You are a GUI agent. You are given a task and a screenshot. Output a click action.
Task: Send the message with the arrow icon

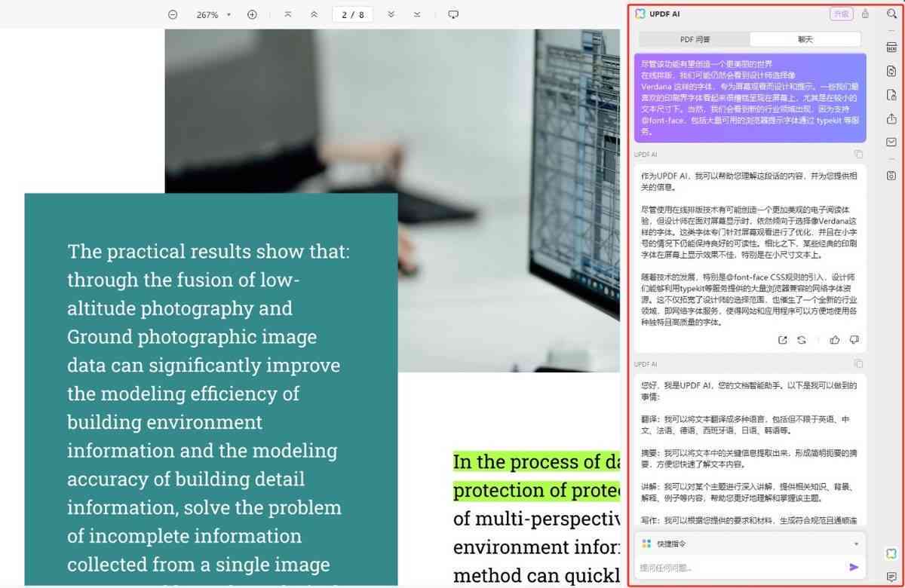click(x=854, y=568)
